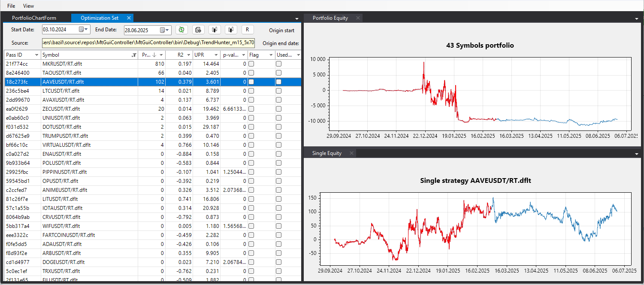Image resolution: width=644 pixels, height=285 pixels.
Task: Select the LTCUSDT/RT.dflt row
Action: click(152, 91)
